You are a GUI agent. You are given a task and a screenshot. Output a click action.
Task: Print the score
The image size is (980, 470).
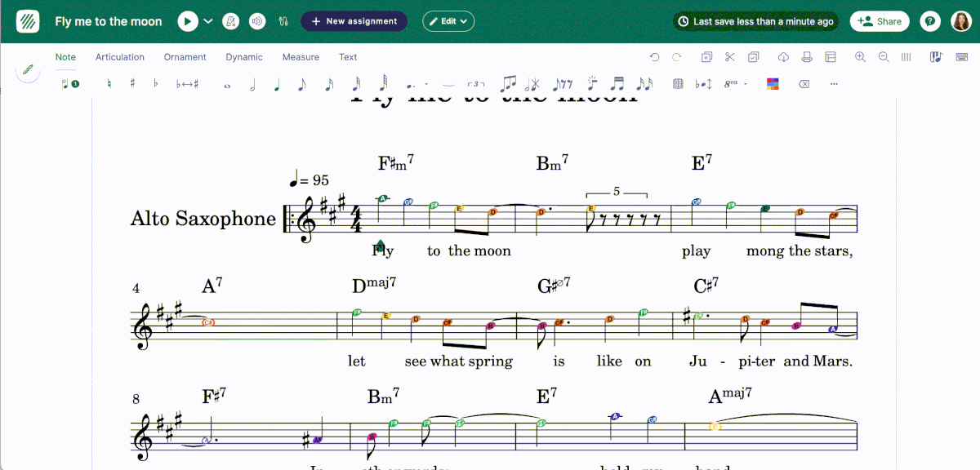[807, 57]
